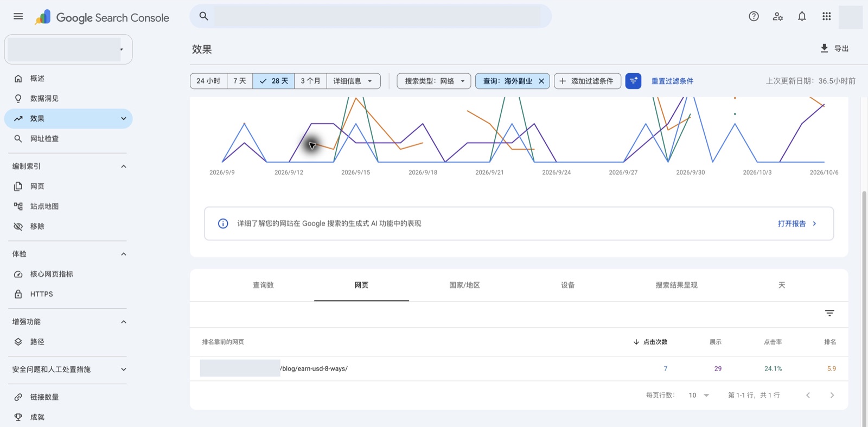Viewport: 868px width, 427px height.
Task: Select the 24 小时 date range
Action: tap(208, 81)
